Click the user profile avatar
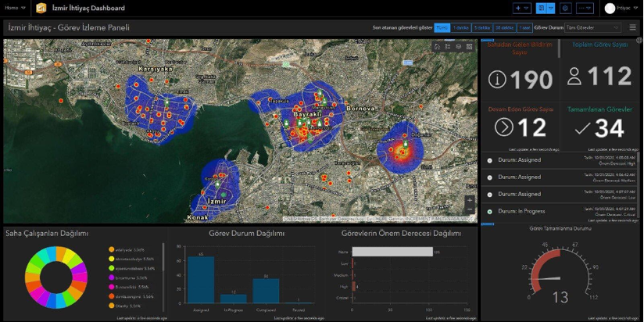 pos(610,9)
